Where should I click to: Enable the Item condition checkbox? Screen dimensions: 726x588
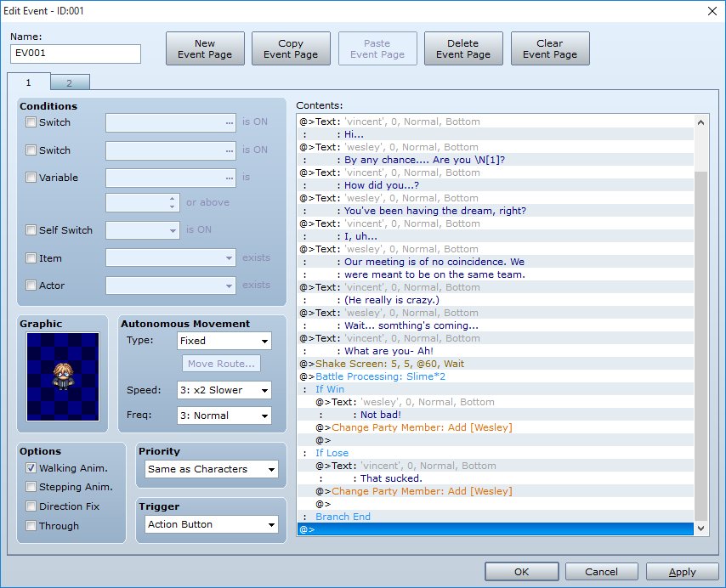(x=31, y=257)
